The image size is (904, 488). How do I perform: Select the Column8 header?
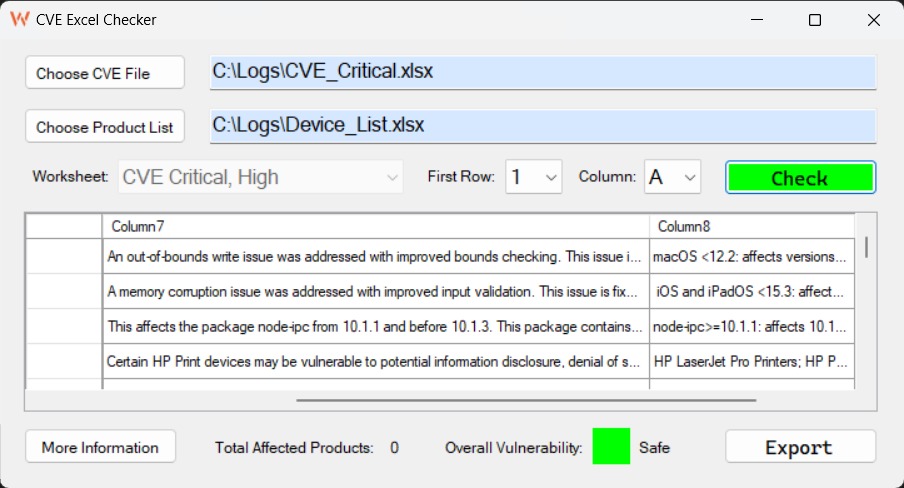[752, 226]
